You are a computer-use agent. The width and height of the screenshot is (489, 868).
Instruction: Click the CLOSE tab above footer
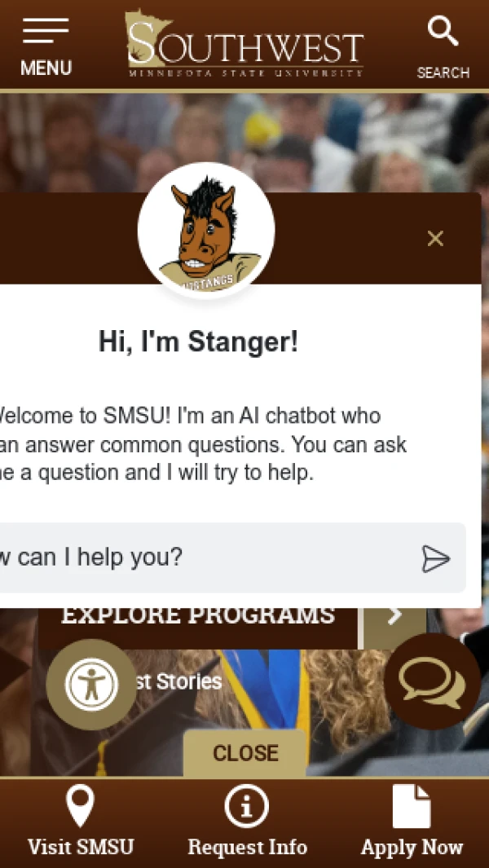(x=244, y=753)
